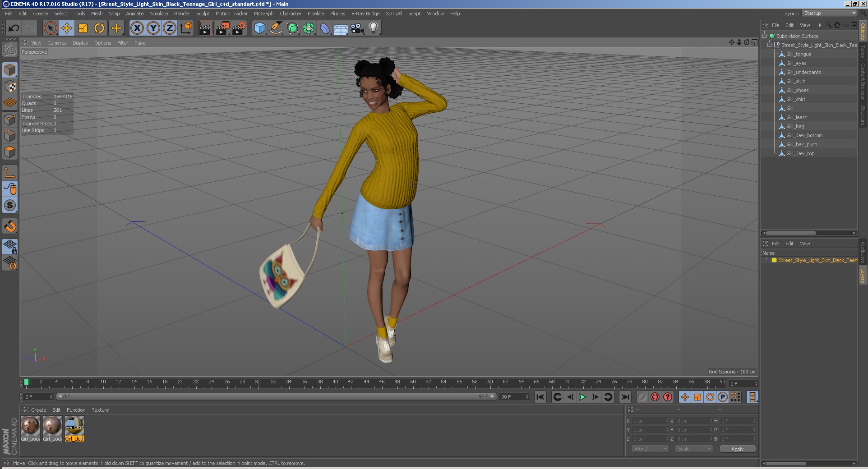Open the Character menu

[291, 14]
